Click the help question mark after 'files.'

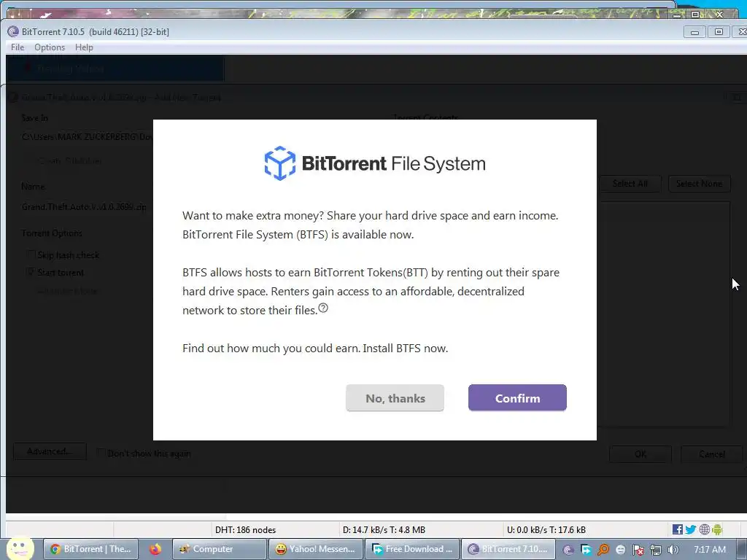click(323, 308)
